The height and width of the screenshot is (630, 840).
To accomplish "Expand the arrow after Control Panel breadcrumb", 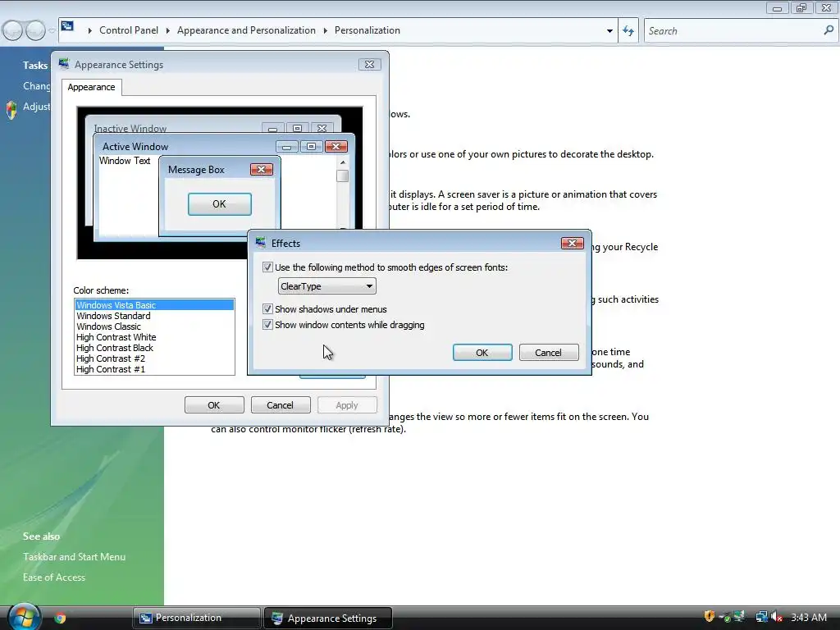I will pyautogui.click(x=167, y=30).
